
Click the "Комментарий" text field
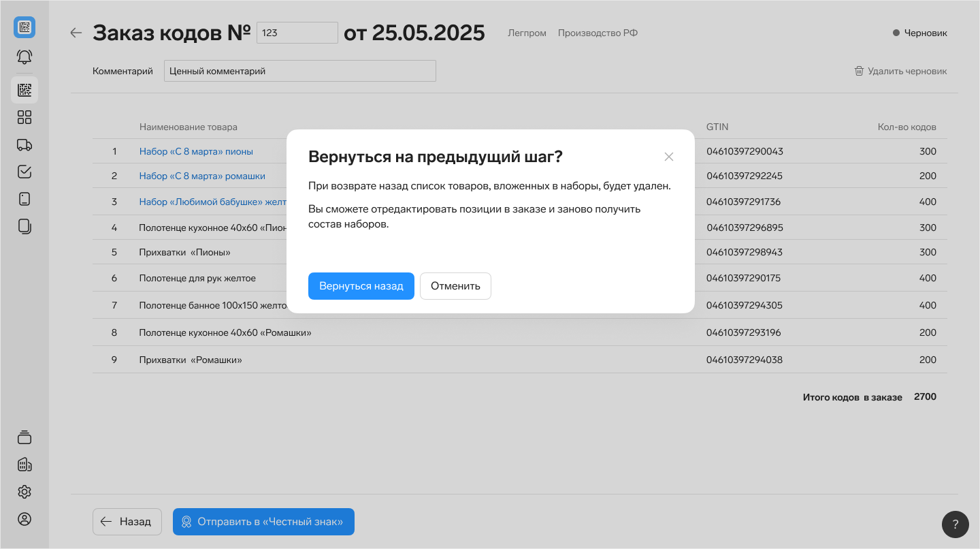pyautogui.click(x=299, y=71)
